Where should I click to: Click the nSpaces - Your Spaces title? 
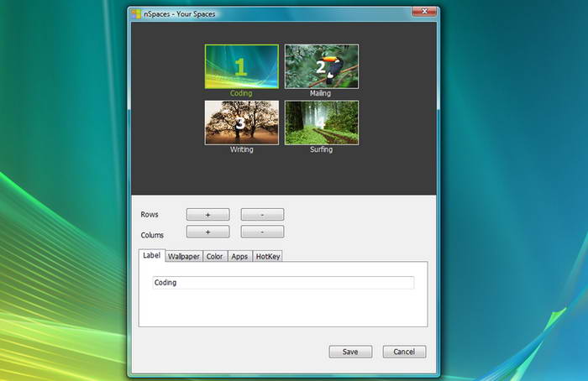point(180,14)
